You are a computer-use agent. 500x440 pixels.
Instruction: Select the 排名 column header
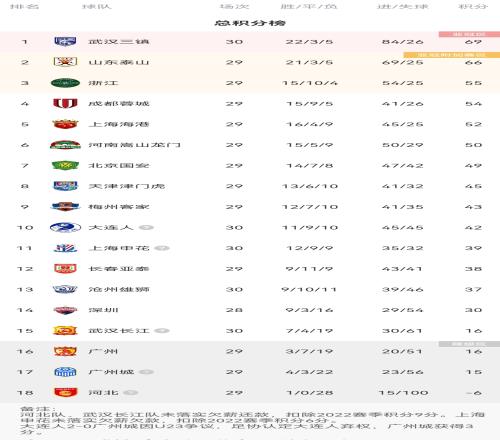coord(24,6)
